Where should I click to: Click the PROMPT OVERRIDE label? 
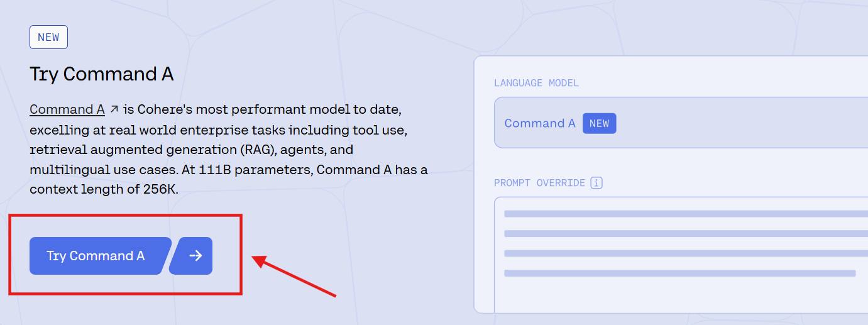coord(539,183)
